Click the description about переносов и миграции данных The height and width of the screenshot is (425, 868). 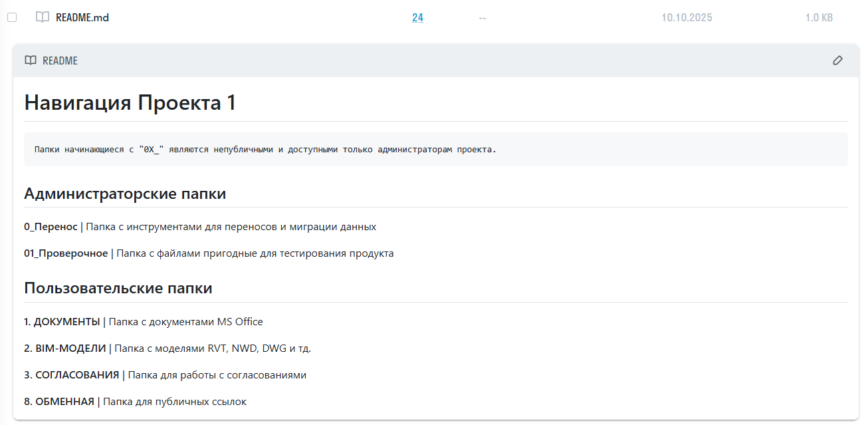coord(231,227)
